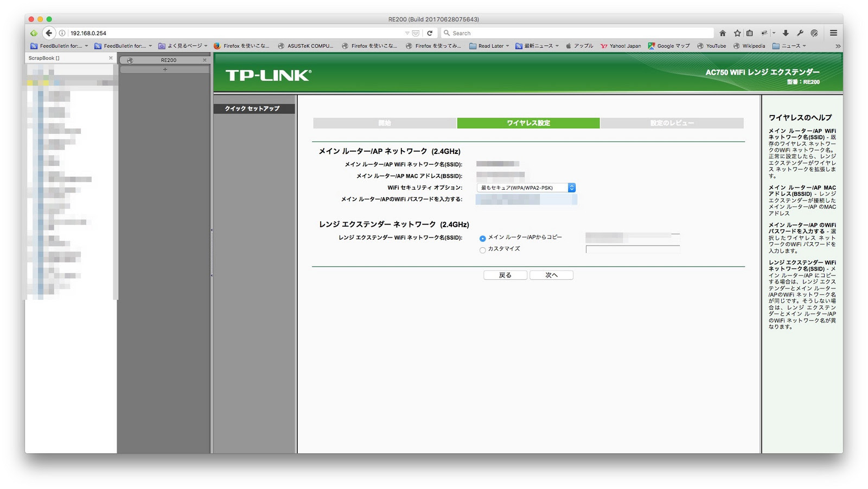Select the RE200 browser tab
Image resolution: width=868 pixels, height=489 pixels.
point(169,60)
